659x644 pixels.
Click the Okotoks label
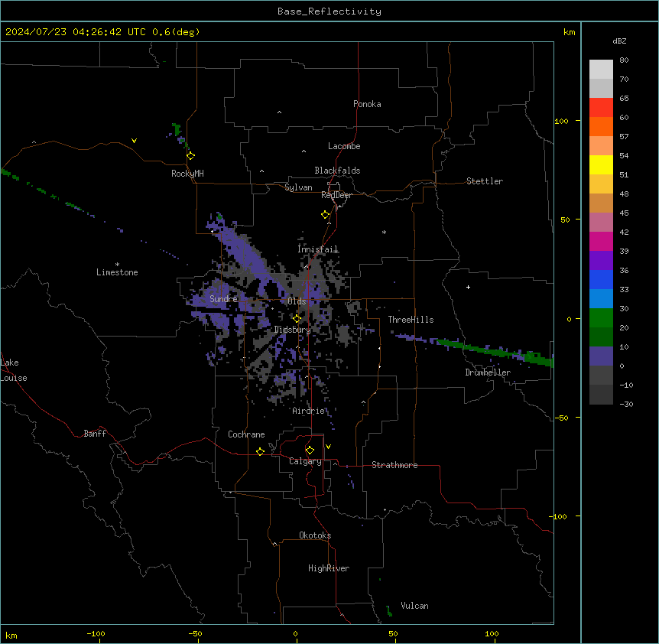(x=315, y=535)
